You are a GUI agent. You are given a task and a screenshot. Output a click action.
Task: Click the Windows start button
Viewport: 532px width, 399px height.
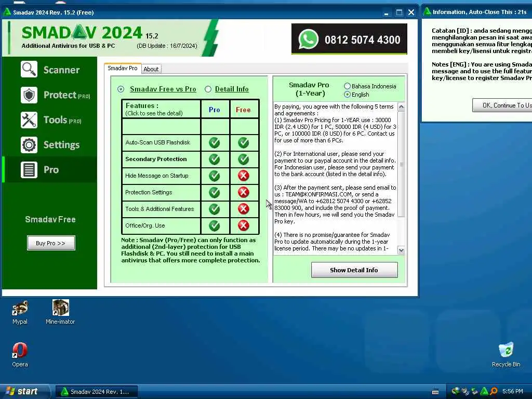(24, 392)
